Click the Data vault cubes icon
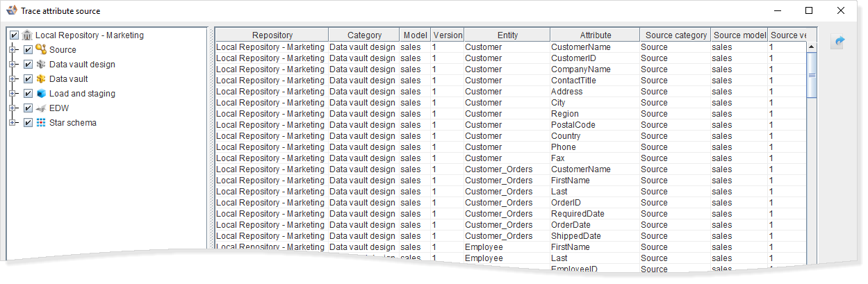The height and width of the screenshot is (284, 868). pyautogui.click(x=41, y=79)
